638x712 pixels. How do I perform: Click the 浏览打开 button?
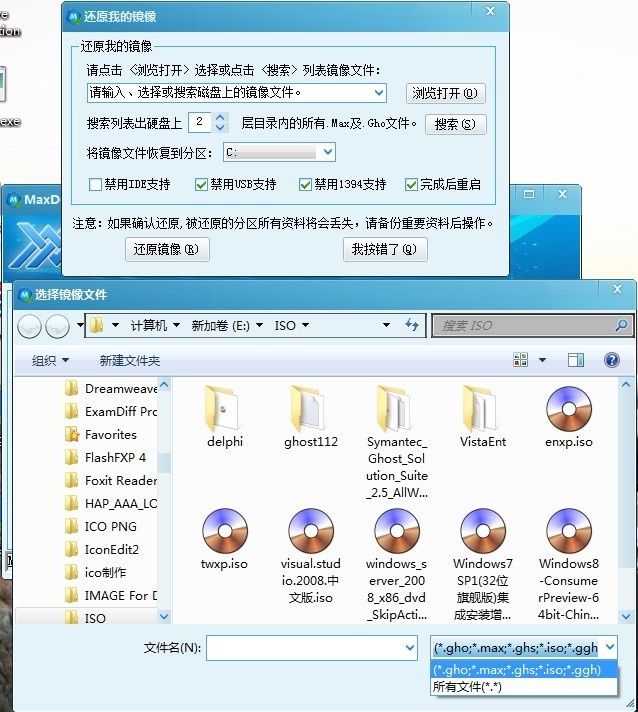coord(445,93)
